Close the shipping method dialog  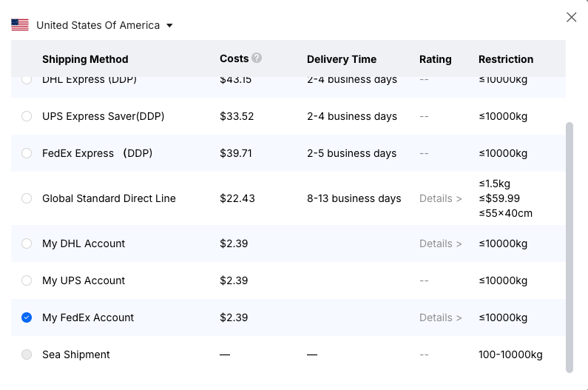(x=571, y=17)
